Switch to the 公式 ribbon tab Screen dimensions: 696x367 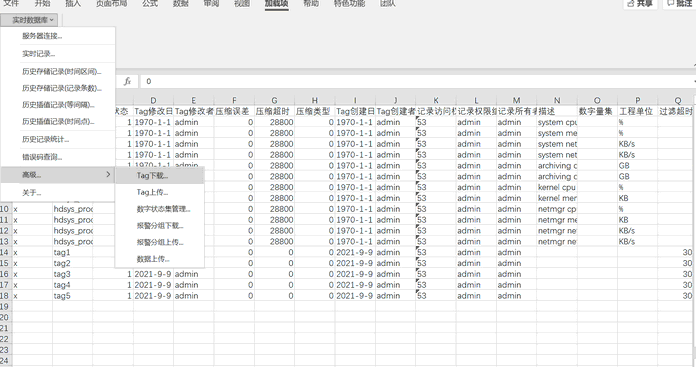150,4
